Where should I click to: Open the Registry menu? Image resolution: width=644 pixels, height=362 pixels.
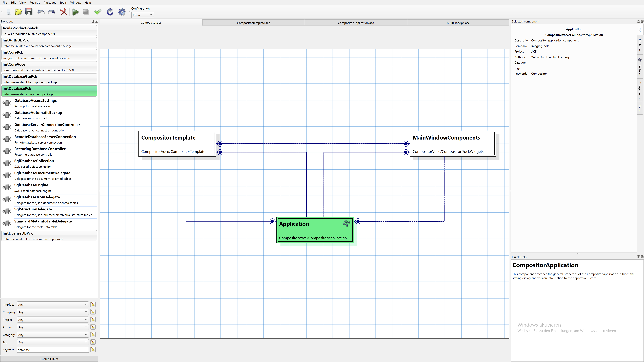[x=34, y=3]
